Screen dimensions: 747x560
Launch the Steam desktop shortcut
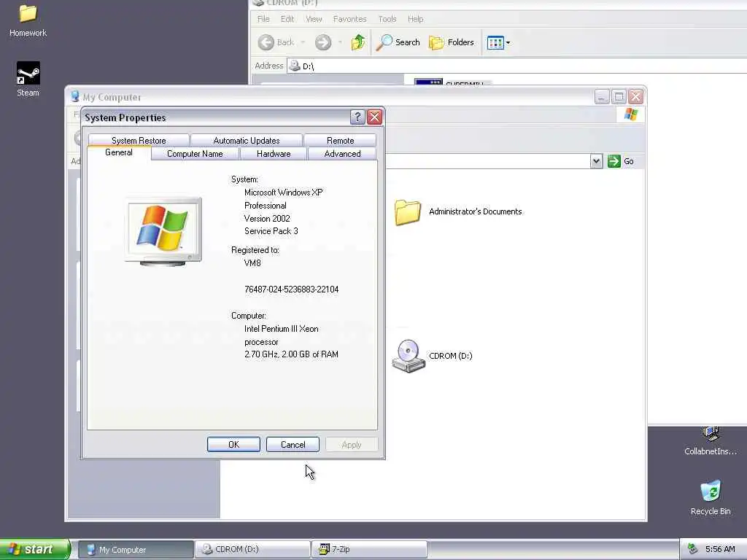point(28,79)
